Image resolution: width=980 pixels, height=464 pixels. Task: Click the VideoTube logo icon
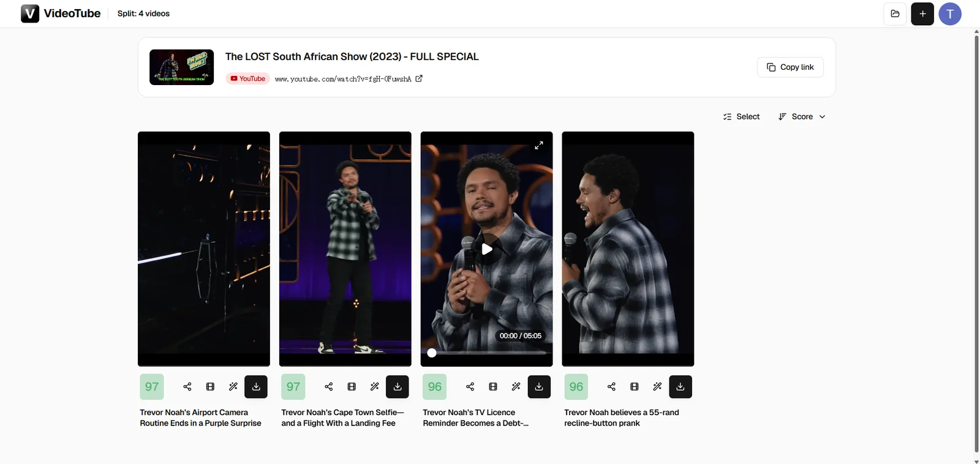30,13
